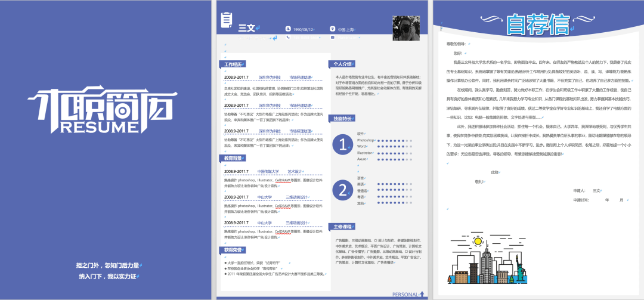Image resolution: width=644 pixels, height=300 pixels.
Task: Click the email envelope icon in the header
Action: 333,37
